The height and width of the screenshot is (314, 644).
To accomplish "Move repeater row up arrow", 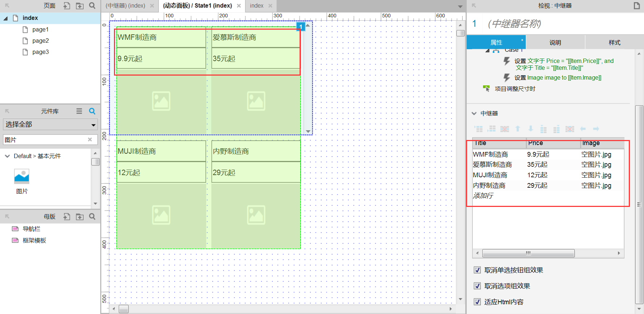I will 518,129.
